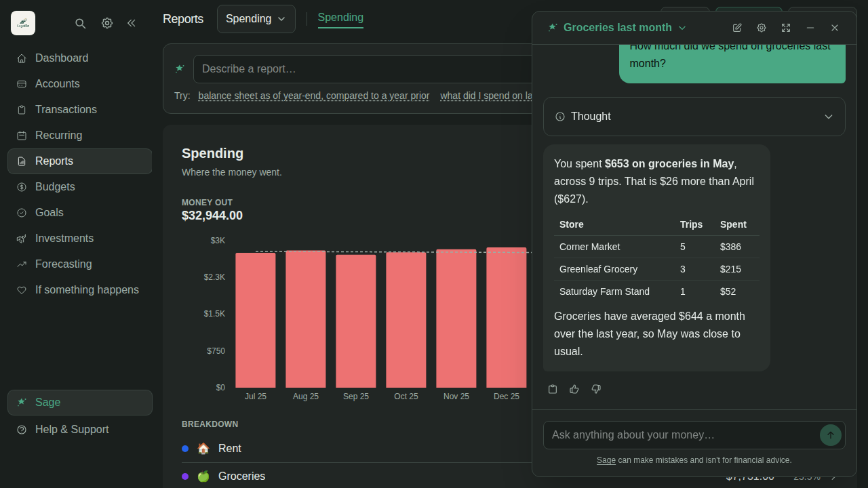Open Investments page

[x=80, y=239]
